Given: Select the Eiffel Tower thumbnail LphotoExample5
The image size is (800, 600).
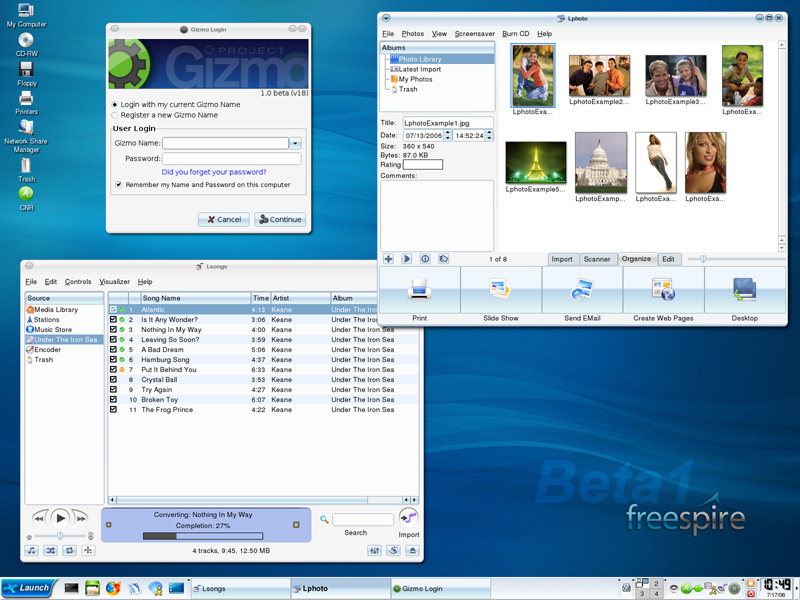Looking at the screenshot, I should [536, 163].
